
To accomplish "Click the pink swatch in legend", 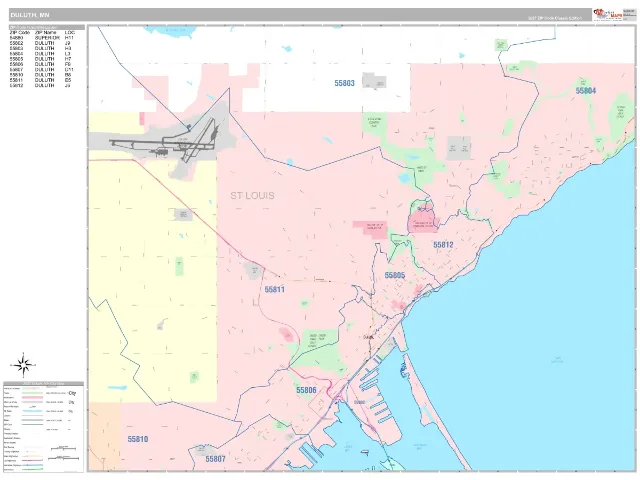I will 32,397.
